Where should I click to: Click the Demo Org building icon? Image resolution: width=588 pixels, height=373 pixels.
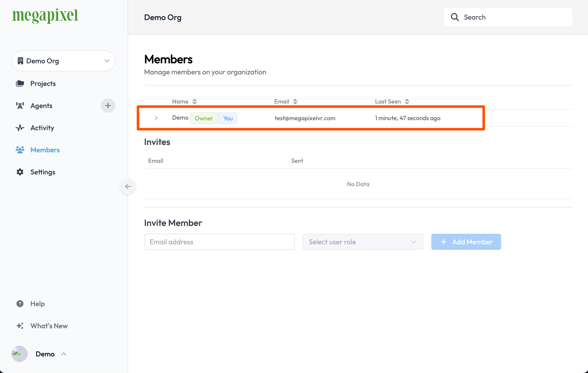(x=20, y=61)
